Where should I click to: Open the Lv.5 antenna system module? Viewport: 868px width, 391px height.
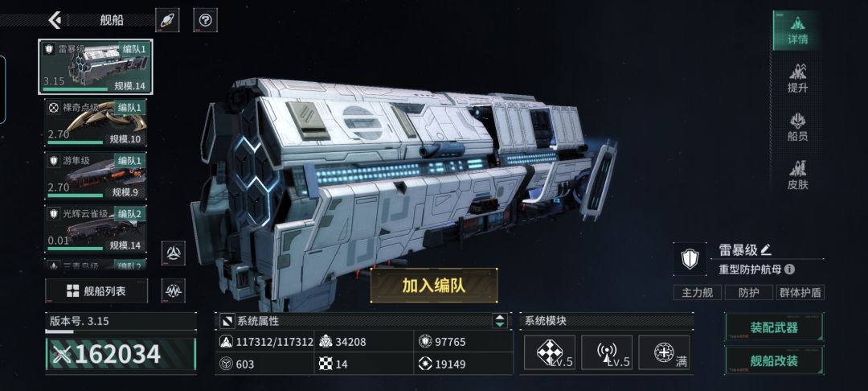click(x=607, y=352)
